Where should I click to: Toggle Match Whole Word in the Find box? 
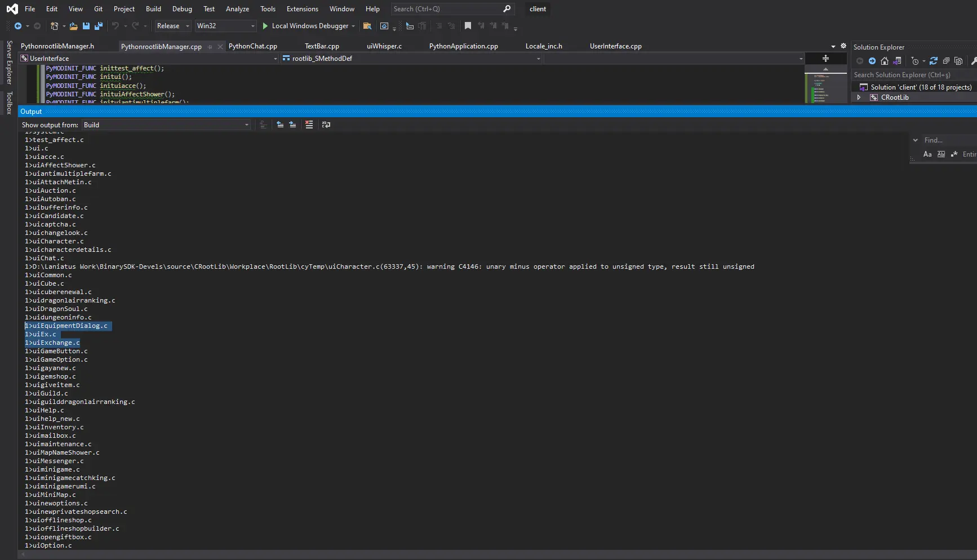[x=941, y=154]
